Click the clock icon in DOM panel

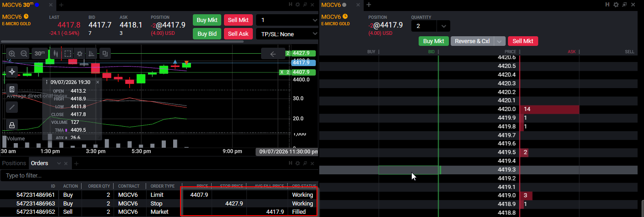point(345,17)
